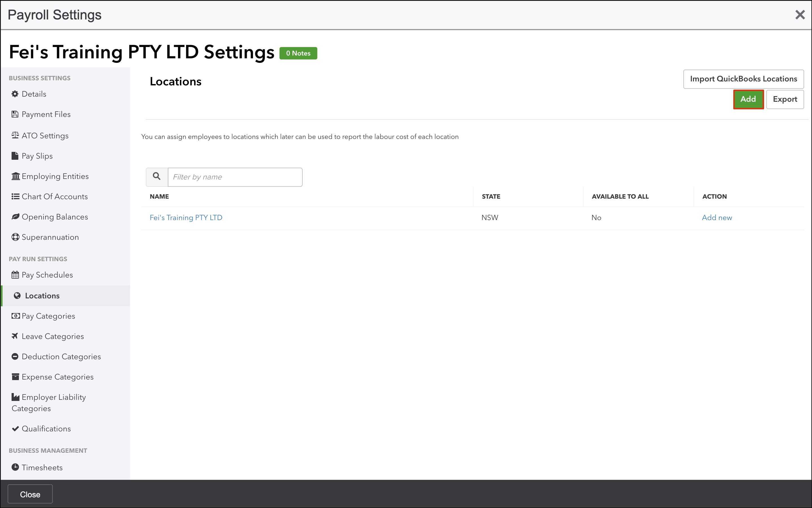Image resolution: width=812 pixels, height=508 pixels.
Task: Go to Pay Categories section
Action: coord(49,316)
